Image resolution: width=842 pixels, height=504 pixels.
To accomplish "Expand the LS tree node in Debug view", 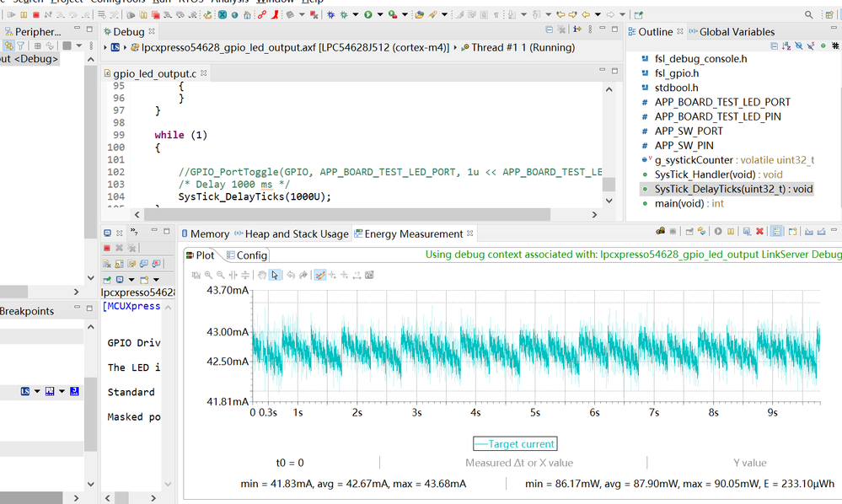I will tap(105, 48).
